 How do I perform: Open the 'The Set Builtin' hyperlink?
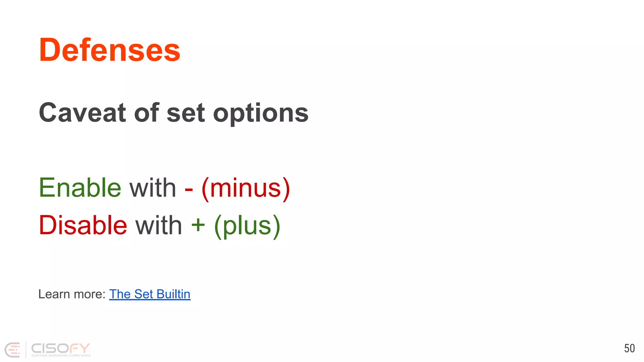tap(150, 294)
